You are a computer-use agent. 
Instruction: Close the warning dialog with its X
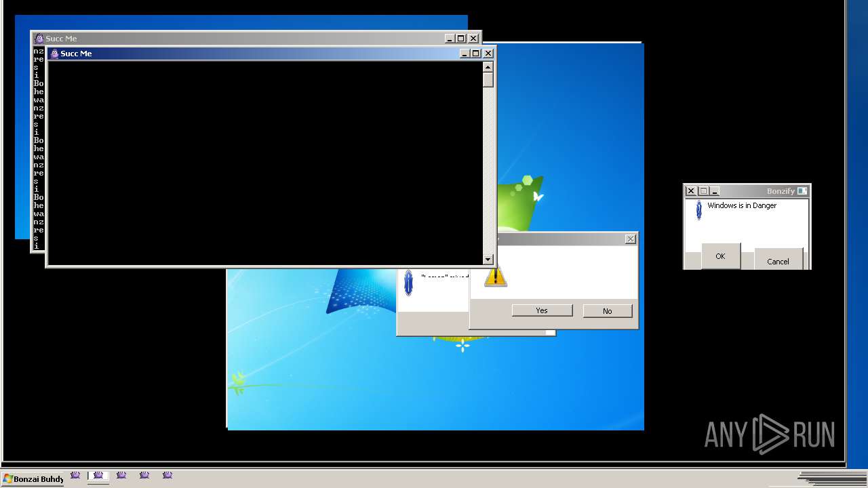pyautogui.click(x=631, y=239)
